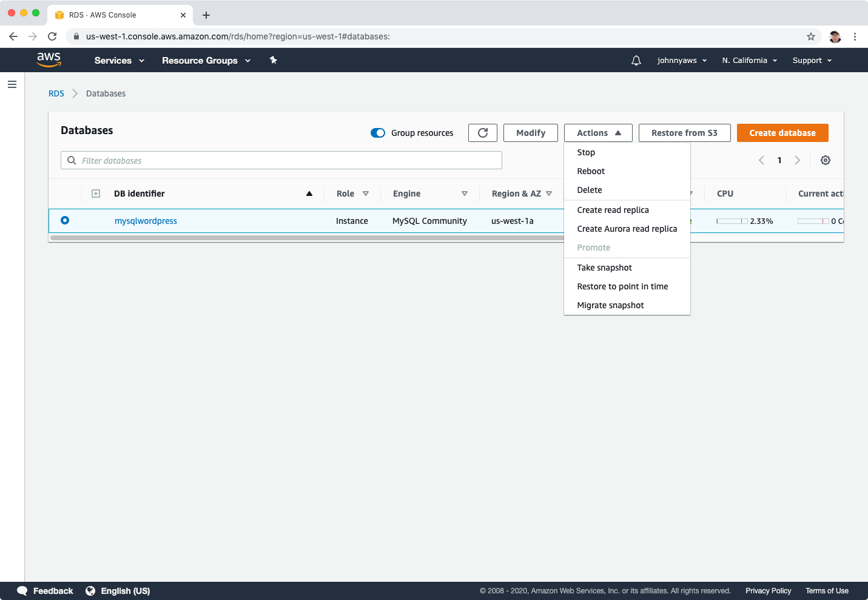Click the Create database button
868x600 pixels.
tap(782, 133)
